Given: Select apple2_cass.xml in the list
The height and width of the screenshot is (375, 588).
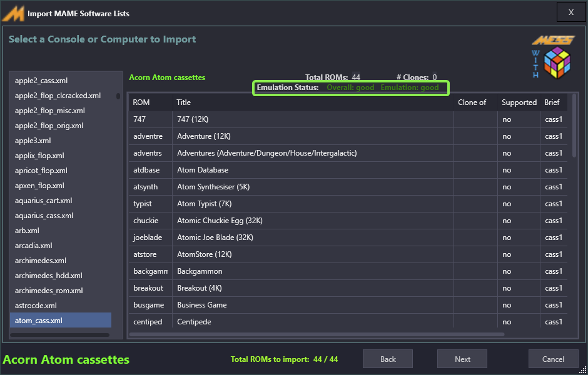Looking at the screenshot, I should 61,81.
